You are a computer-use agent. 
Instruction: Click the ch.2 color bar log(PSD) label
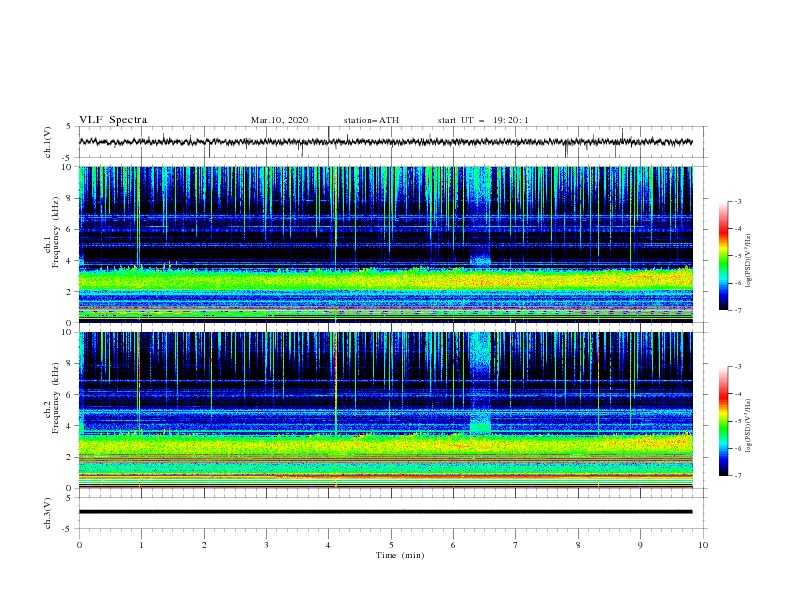pyautogui.click(x=748, y=425)
